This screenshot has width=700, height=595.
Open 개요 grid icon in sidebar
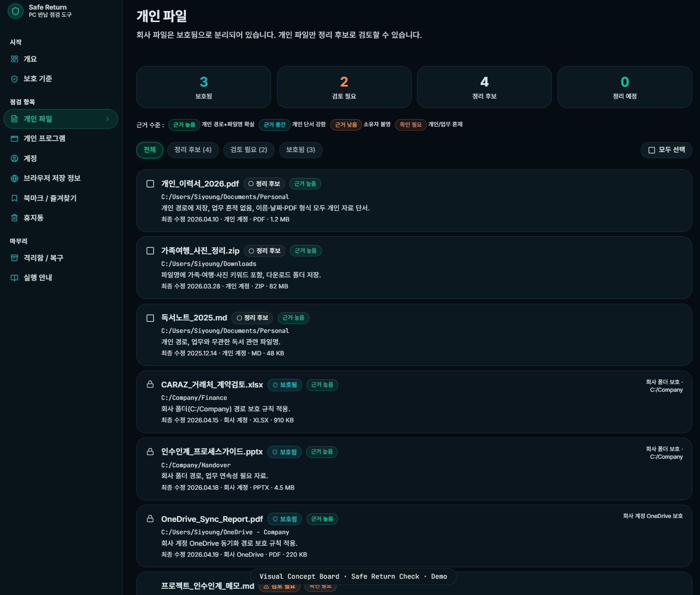pyautogui.click(x=14, y=59)
